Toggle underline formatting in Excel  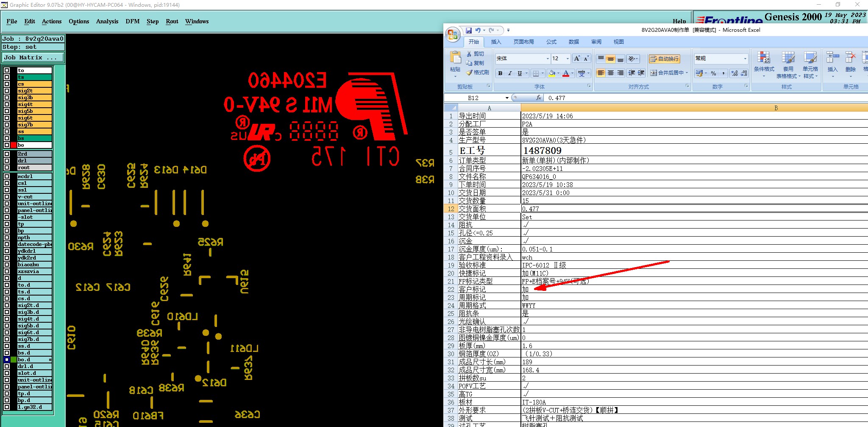click(520, 73)
